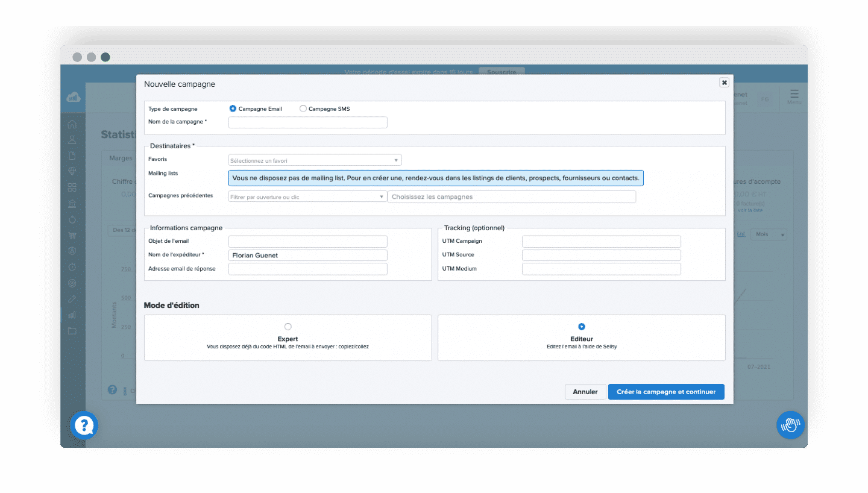Open the question mark chat bubble
The height and width of the screenshot is (493, 868).
pyautogui.click(x=84, y=426)
